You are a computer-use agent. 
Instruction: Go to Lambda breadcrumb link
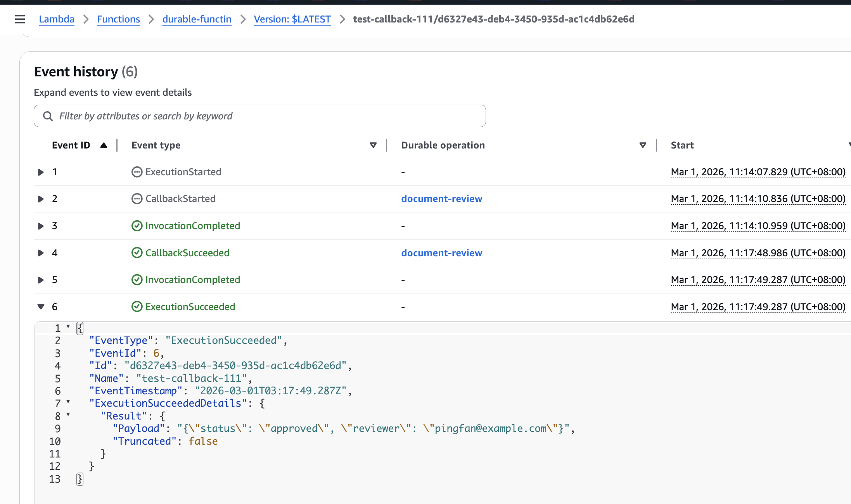pyautogui.click(x=57, y=19)
